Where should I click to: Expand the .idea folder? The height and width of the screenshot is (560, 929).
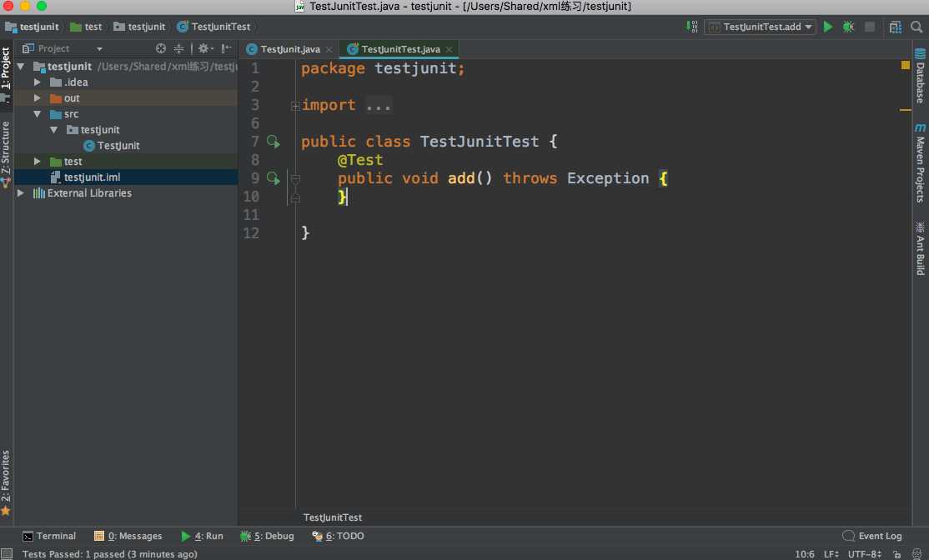point(38,82)
